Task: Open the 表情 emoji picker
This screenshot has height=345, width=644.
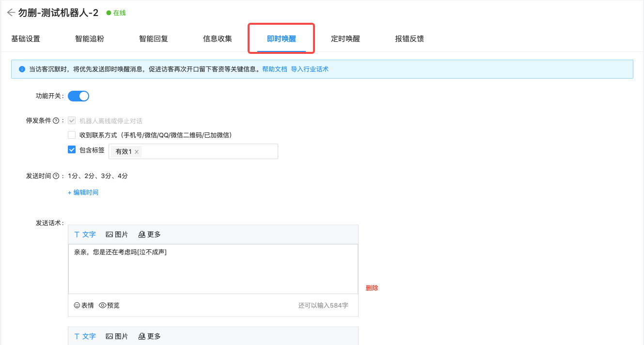Action: tap(83, 305)
